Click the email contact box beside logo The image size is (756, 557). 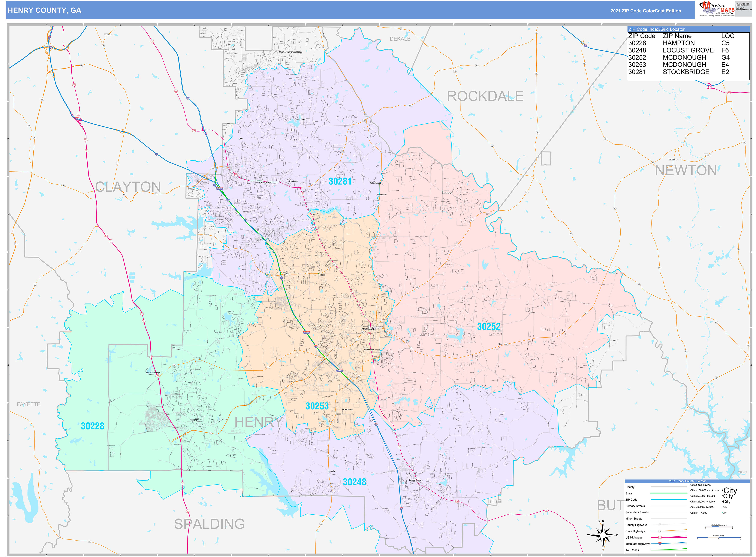point(744,9)
